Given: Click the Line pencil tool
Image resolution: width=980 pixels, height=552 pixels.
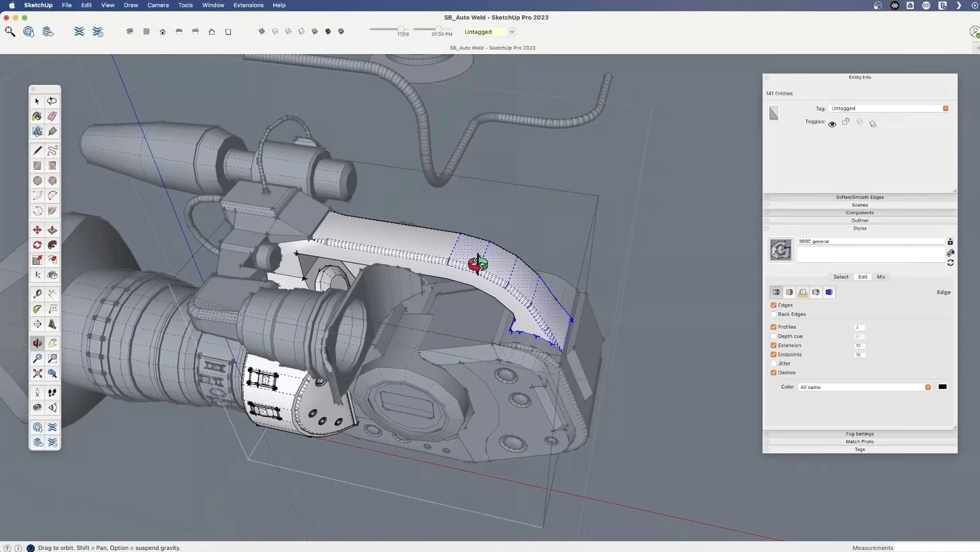Looking at the screenshot, I should (37, 150).
